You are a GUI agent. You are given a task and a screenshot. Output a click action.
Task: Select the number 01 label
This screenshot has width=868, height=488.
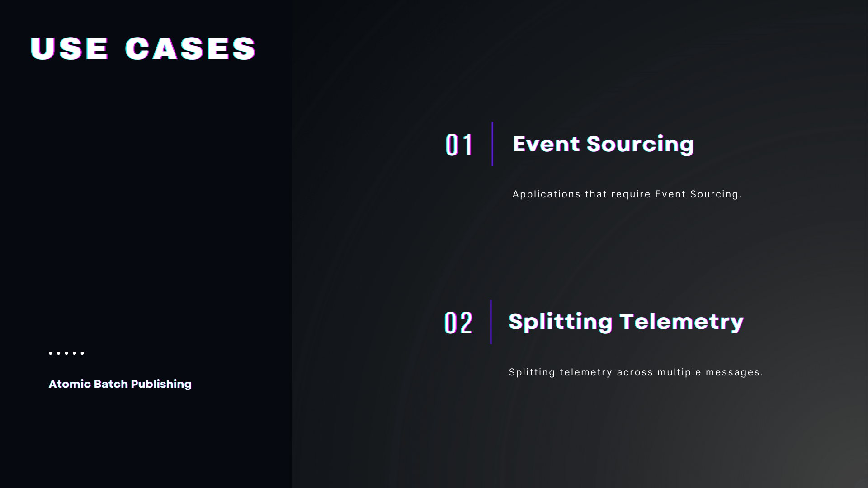click(x=459, y=145)
